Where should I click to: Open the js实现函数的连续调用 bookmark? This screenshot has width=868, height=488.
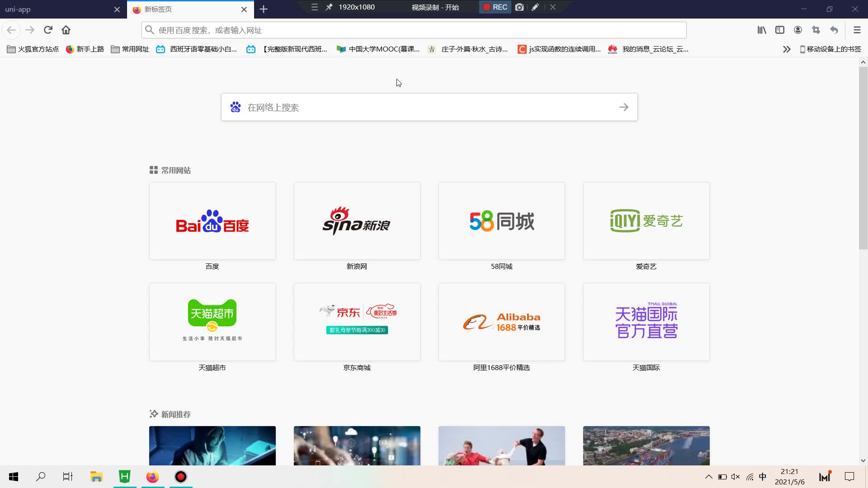click(x=559, y=49)
